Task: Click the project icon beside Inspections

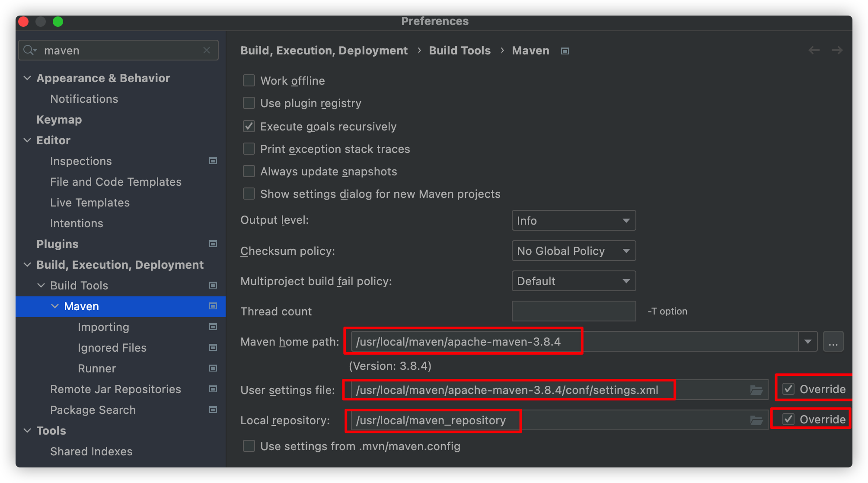Action: pyautogui.click(x=213, y=161)
